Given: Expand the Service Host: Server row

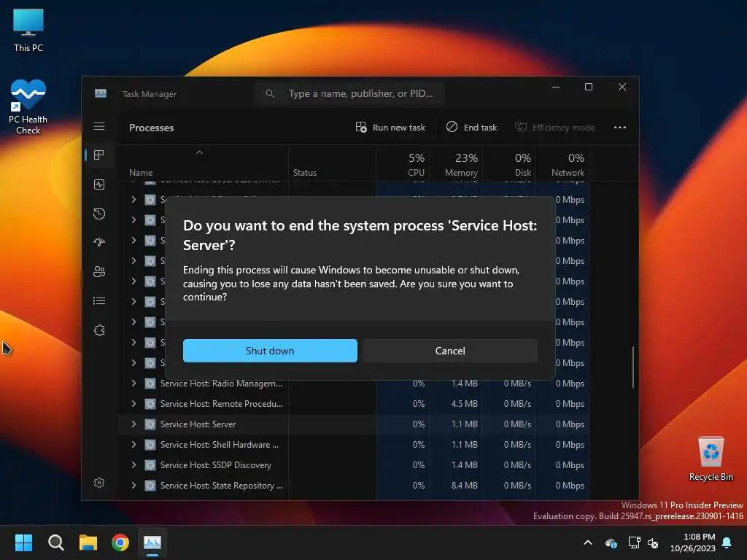Looking at the screenshot, I should point(134,424).
